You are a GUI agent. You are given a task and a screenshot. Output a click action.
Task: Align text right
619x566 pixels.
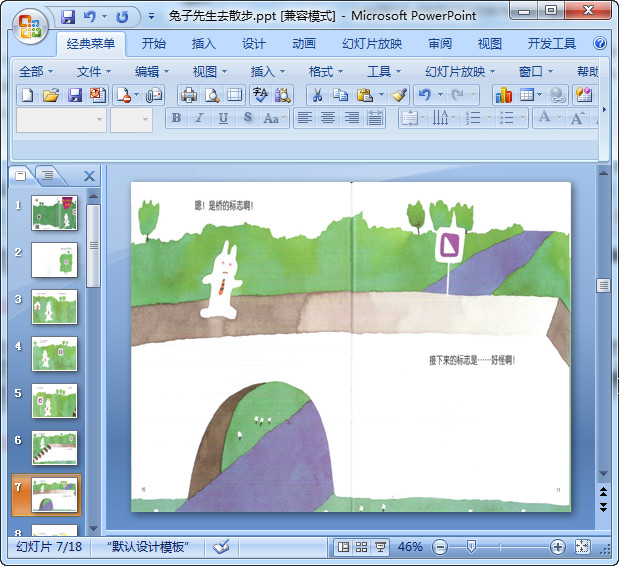[x=352, y=118]
